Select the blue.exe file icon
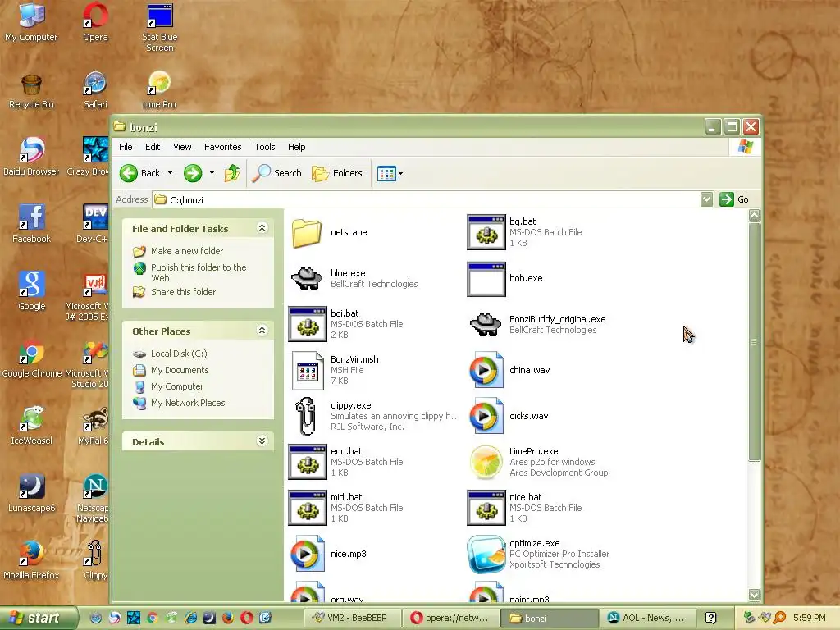840x630 pixels. coord(307,279)
